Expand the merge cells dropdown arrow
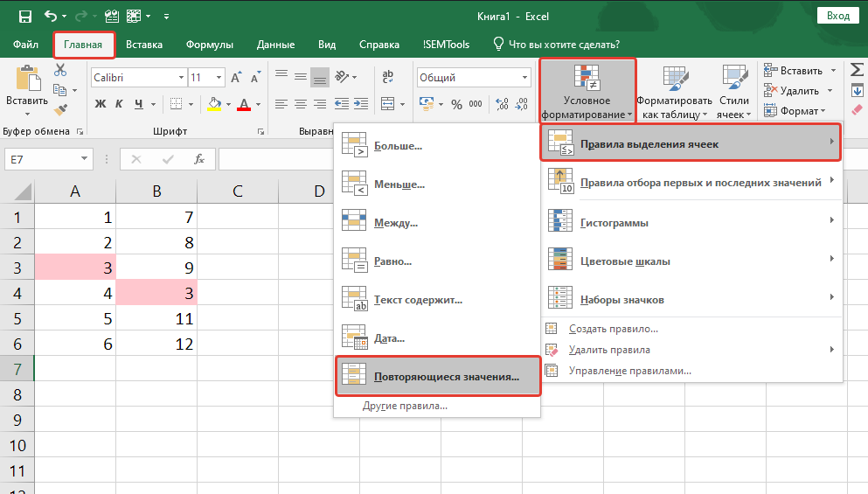The image size is (868, 494). pos(402,104)
